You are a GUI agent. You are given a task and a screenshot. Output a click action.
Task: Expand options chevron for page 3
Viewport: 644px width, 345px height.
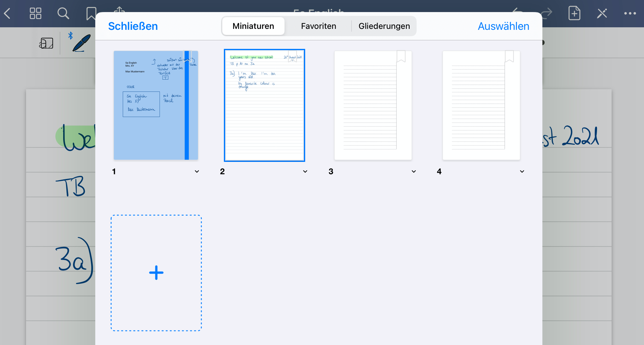point(414,171)
